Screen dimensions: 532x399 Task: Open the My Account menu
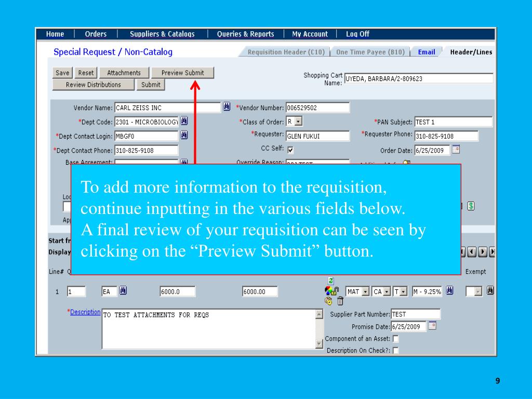coord(310,34)
